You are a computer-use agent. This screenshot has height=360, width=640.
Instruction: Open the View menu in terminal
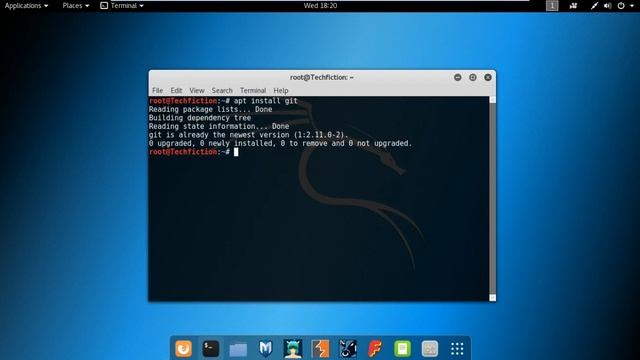click(x=197, y=91)
